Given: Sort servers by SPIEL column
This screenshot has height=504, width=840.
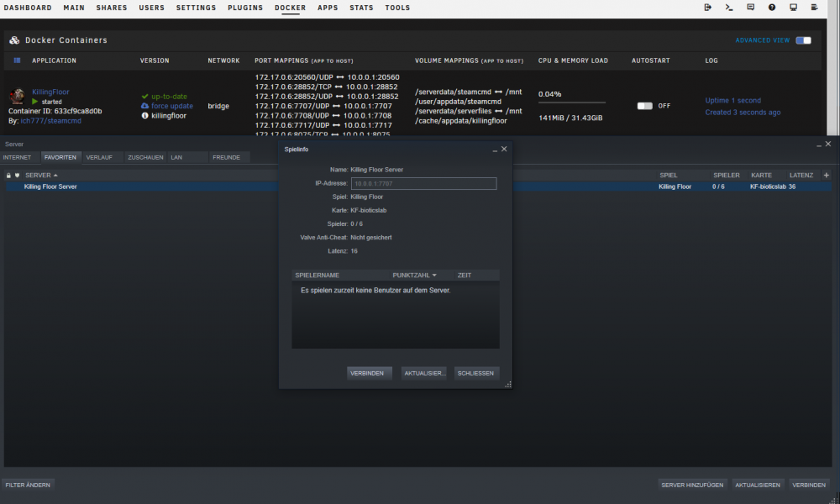Looking at the screenshot, I should 669,176.
